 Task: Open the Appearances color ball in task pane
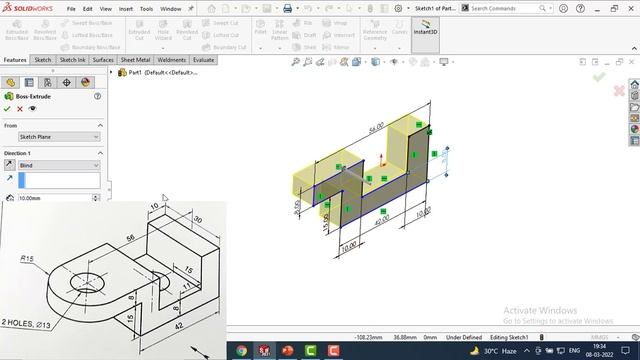(x=634, y=129)
